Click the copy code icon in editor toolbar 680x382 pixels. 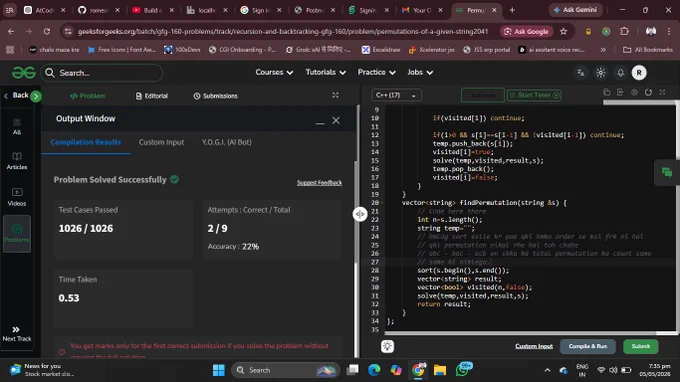click(607, 92)
